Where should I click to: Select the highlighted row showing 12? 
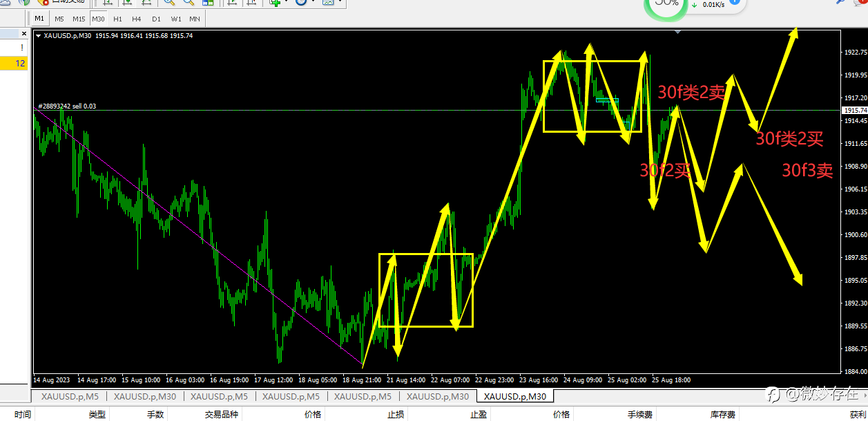14,63
